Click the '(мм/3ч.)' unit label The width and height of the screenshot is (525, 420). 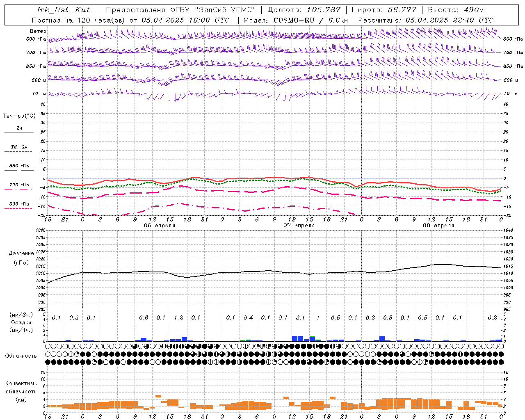[21, 315]
